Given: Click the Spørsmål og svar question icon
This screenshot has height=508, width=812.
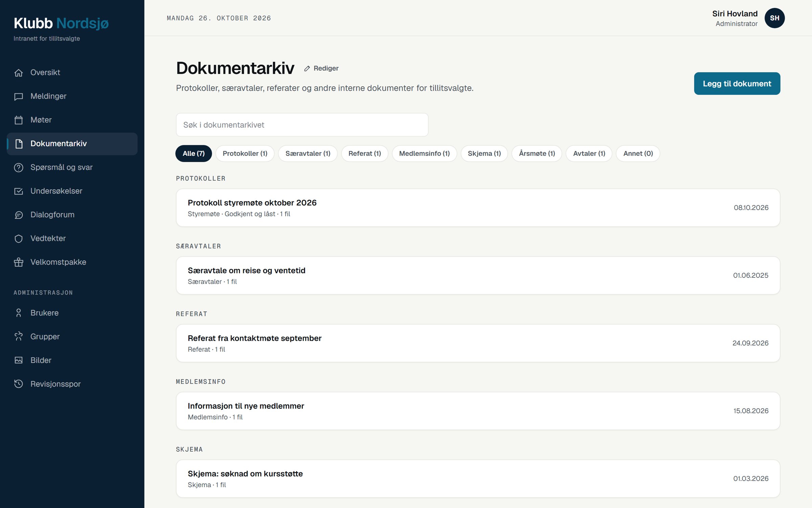Looking at the screenshot, I should point(19,167).
